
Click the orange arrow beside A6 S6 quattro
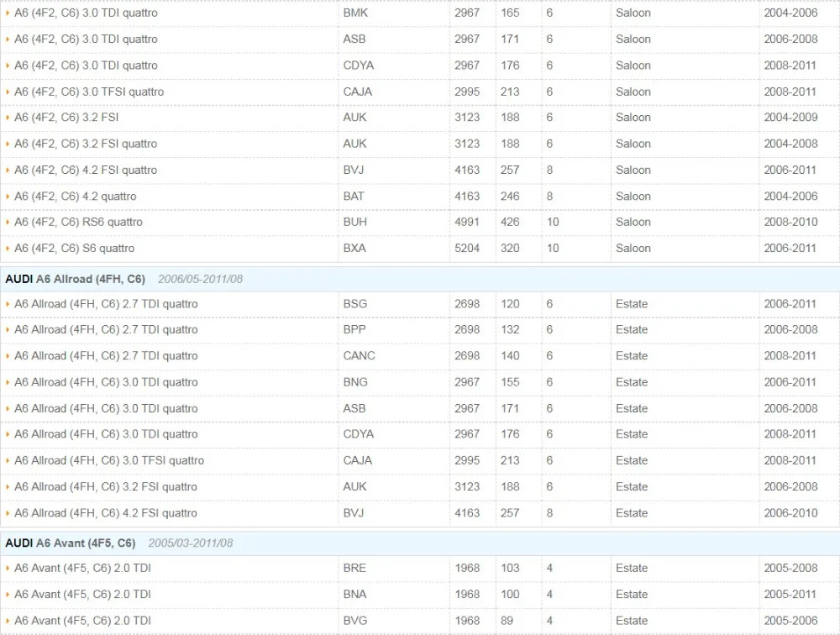coord(8,249)
